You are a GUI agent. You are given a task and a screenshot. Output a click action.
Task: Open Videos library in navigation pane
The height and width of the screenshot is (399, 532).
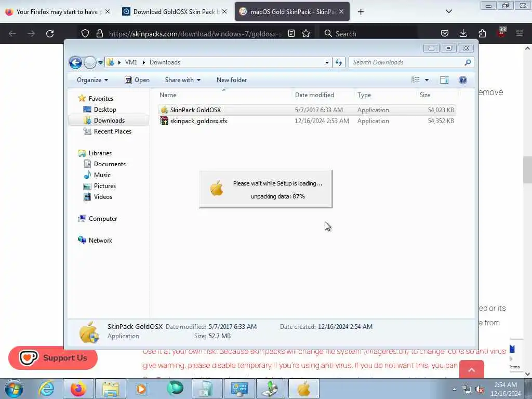103,197
